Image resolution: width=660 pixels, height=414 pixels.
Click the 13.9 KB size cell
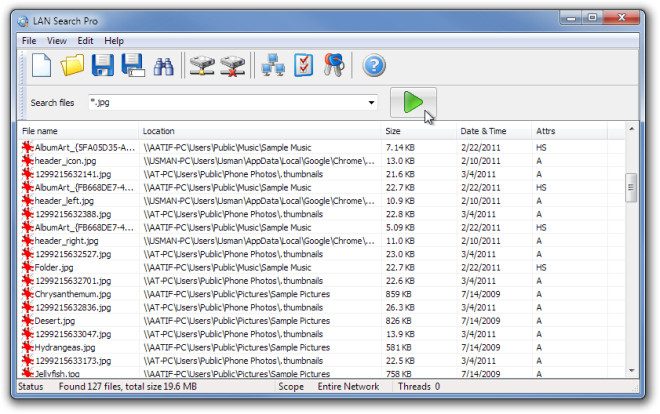coord(400,334)
